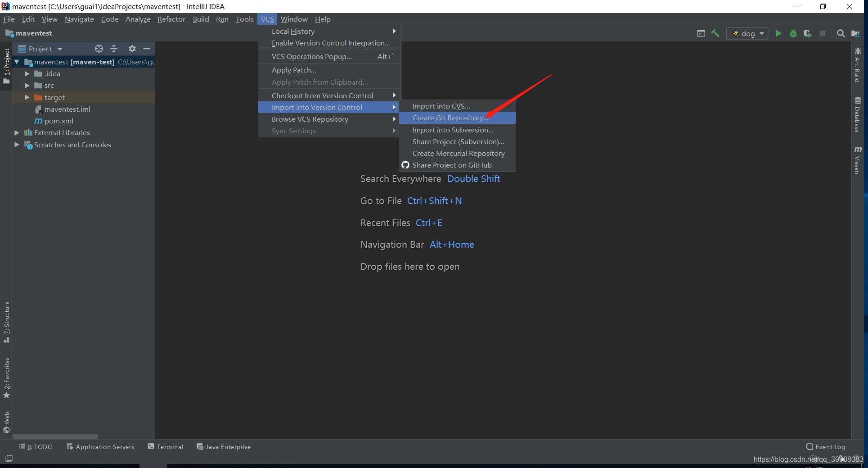868x468 pixels.
Task: Open the Structure tool window tab
Action: 6,322
